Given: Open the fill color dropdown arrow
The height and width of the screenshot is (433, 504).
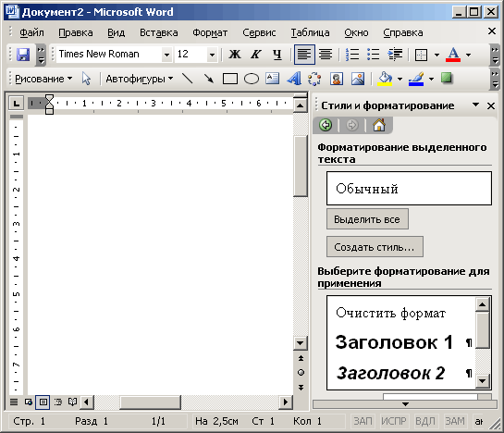Looking at the screenshot, I should click(x=400, y=79).
